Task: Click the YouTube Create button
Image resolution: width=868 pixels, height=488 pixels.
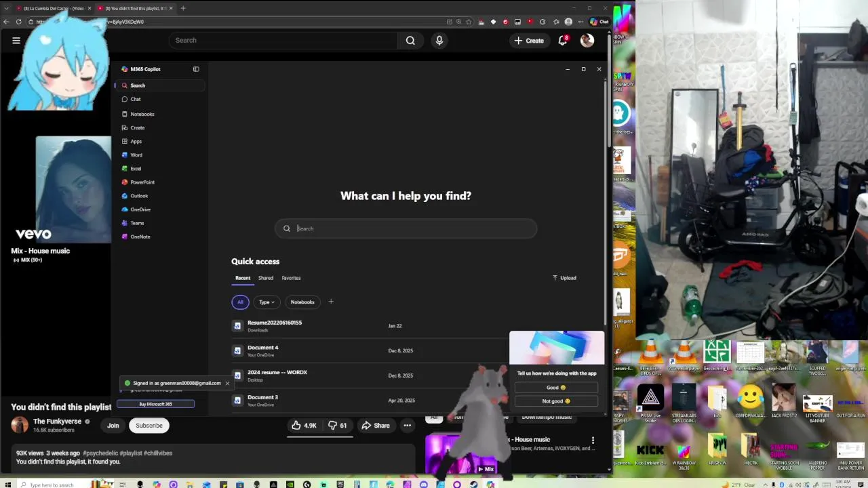Action: (529, 41)
